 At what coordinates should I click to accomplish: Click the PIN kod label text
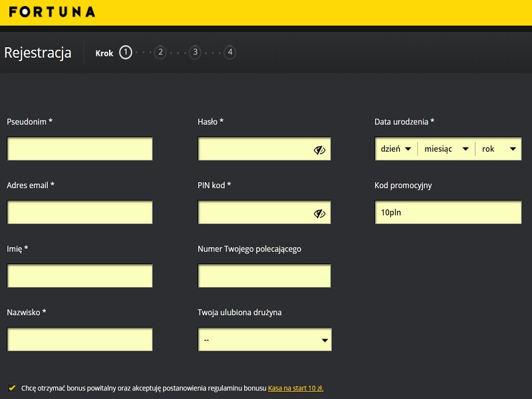pos(214,186)
